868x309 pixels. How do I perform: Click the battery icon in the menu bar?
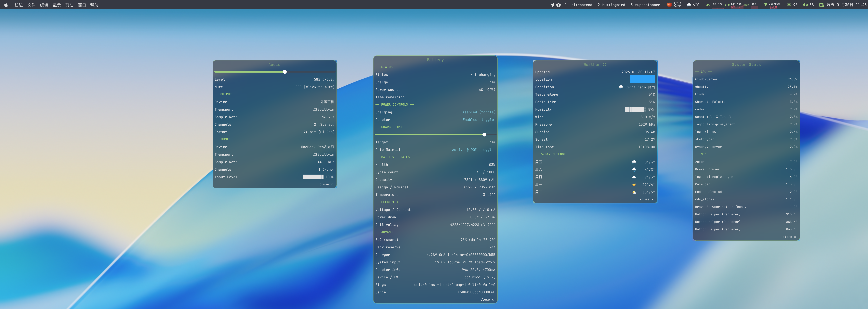pos(789,5)
